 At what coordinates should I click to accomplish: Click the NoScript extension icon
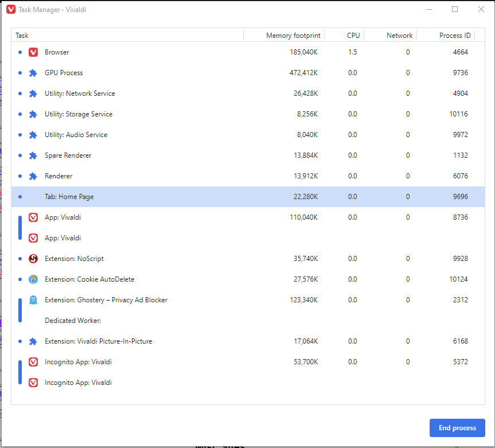(x=33, y=259)
